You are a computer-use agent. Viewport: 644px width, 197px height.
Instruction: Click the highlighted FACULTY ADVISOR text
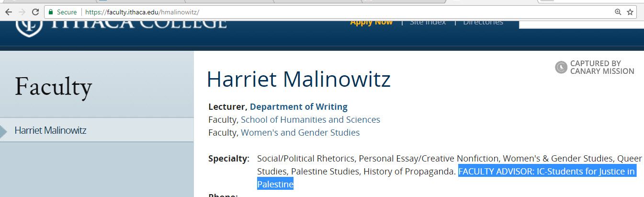point(546,172)
